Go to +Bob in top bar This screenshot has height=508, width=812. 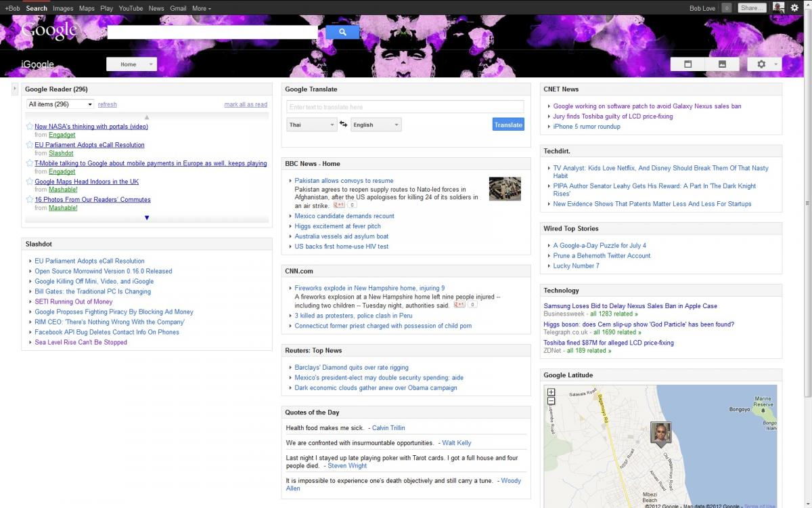click(12, 8)
